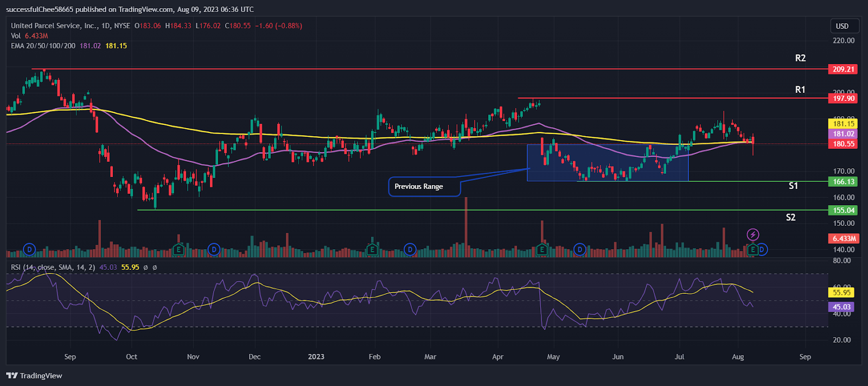Click the 170.00 price axis label
The width and height of the screenshot is (868, 386).
coord(844,171)
